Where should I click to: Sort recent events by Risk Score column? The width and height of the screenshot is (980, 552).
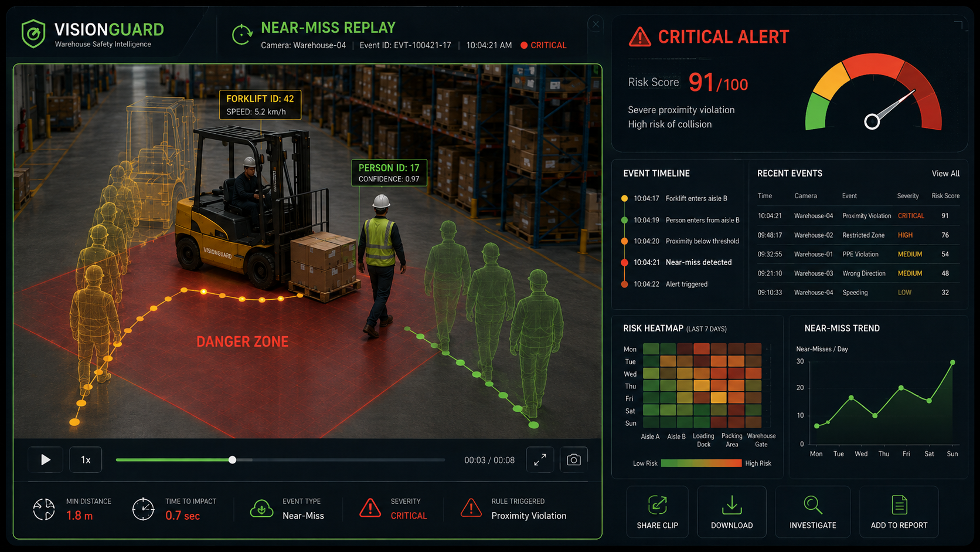click(945, 196)
